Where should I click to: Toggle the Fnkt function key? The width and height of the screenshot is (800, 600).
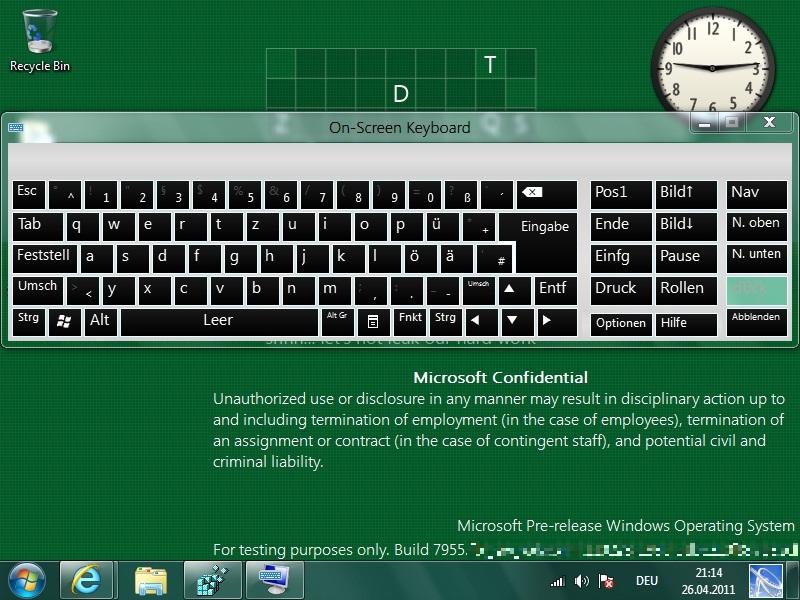coord(410,322)
